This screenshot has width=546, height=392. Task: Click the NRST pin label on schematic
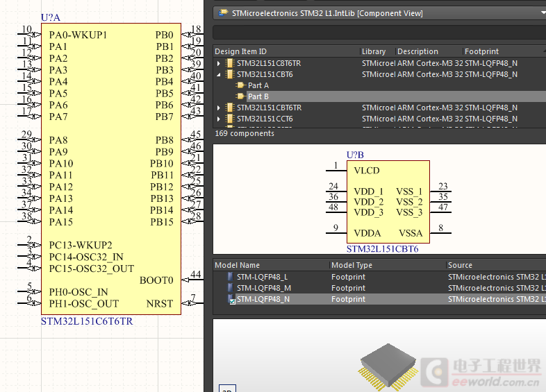pos(160,304)
